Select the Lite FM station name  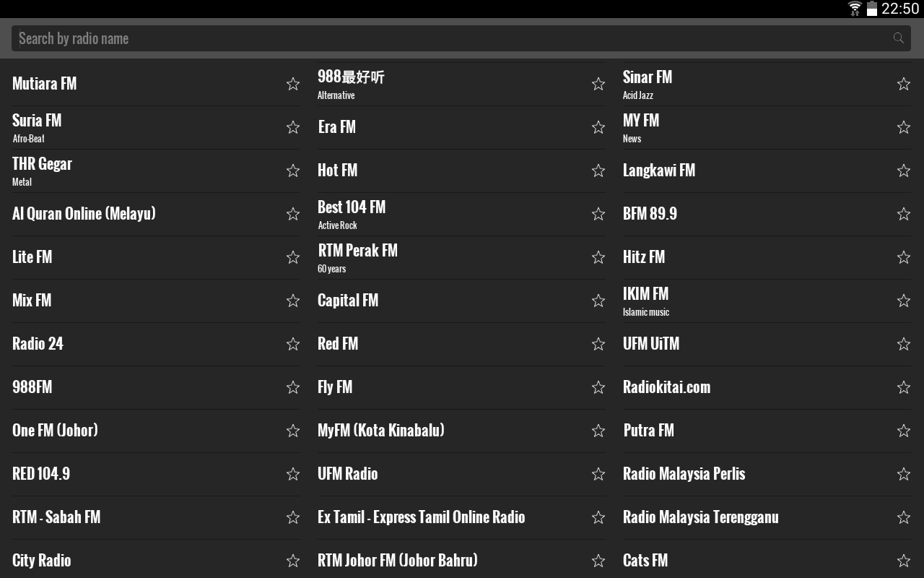pyautogui.click(x=32, y=257)
